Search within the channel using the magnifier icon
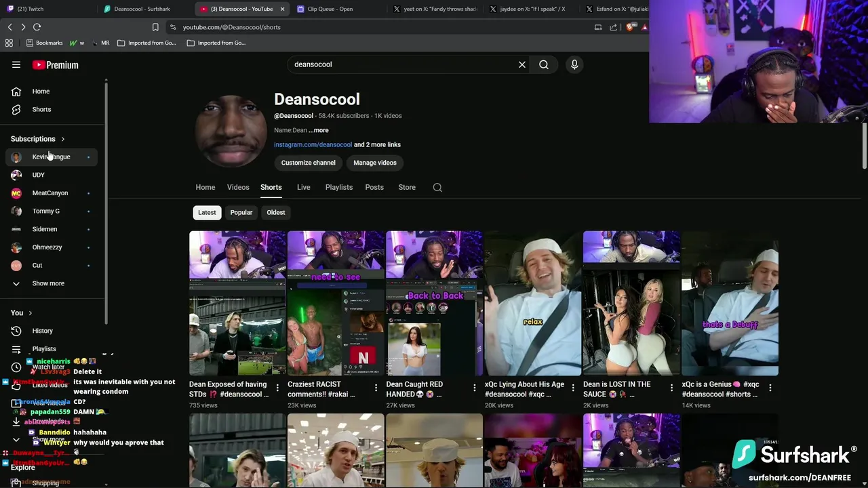Image resolution: width=868 pixels, height=488 pixels. pos(437,188)
